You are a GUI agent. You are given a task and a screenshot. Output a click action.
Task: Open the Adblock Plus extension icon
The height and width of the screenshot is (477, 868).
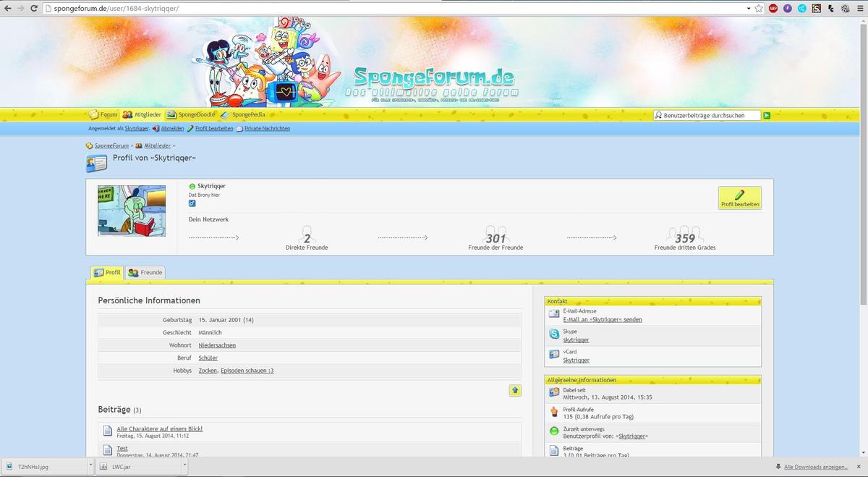[773, 8]
